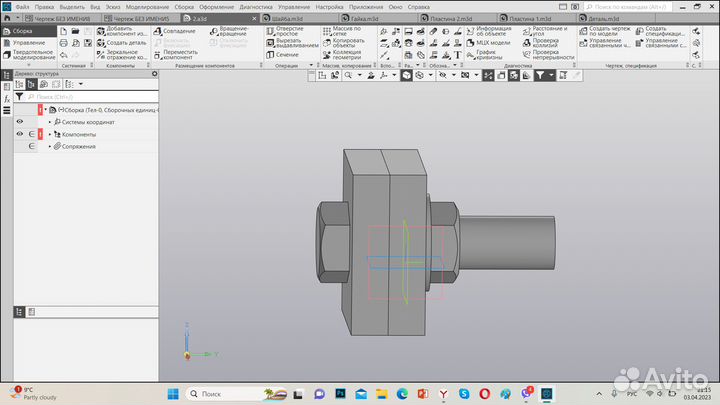
Task: Toggle visibility eye of Системы координат
Action: point(19,122)
